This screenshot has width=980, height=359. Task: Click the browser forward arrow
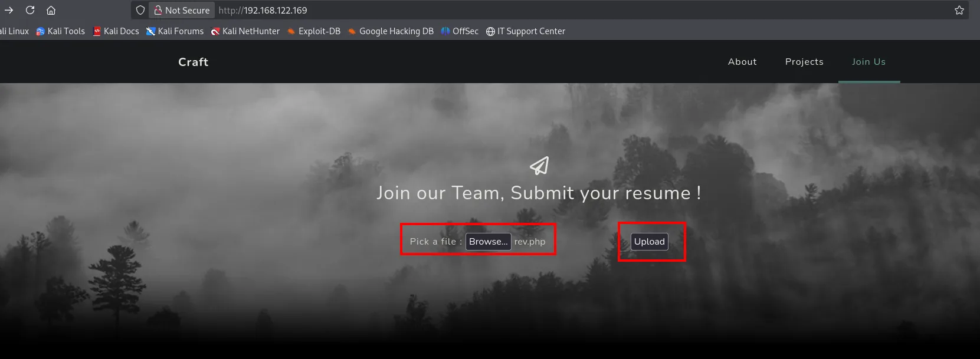pyautogui.click(x=9, y=10)
